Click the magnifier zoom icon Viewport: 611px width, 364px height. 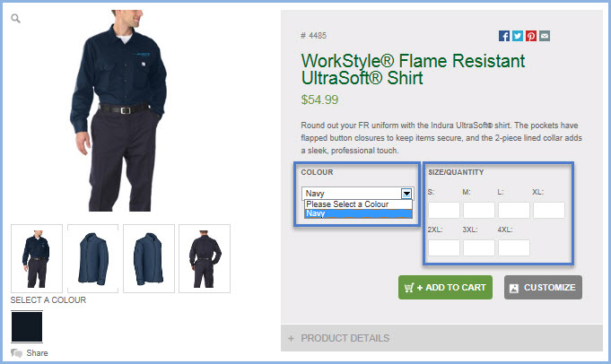point(15,18)
